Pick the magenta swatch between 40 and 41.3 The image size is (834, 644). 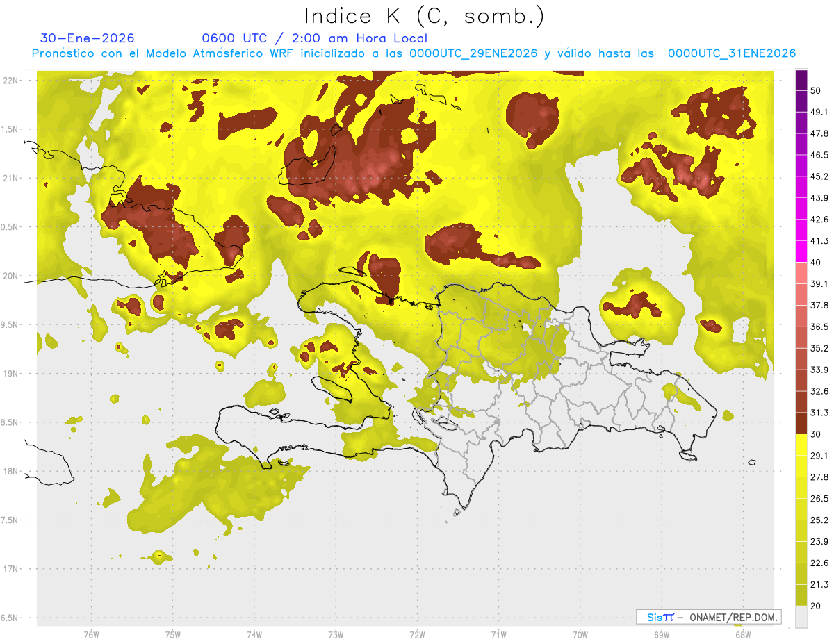point(801,251)
